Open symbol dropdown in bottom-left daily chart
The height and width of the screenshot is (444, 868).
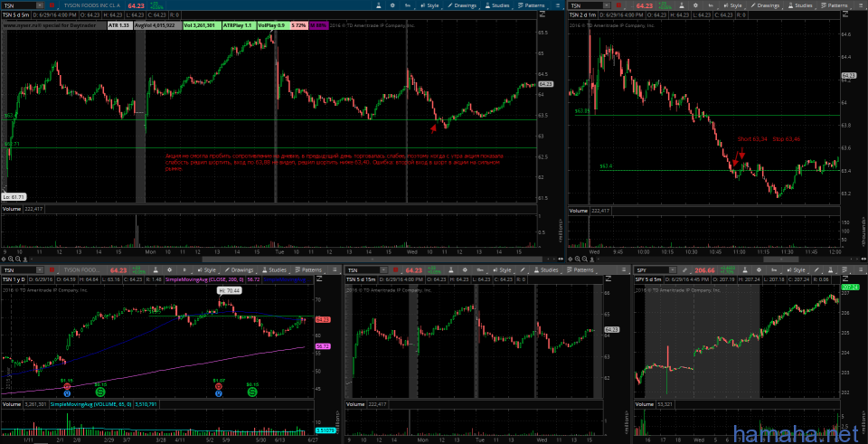coord(40,270)
